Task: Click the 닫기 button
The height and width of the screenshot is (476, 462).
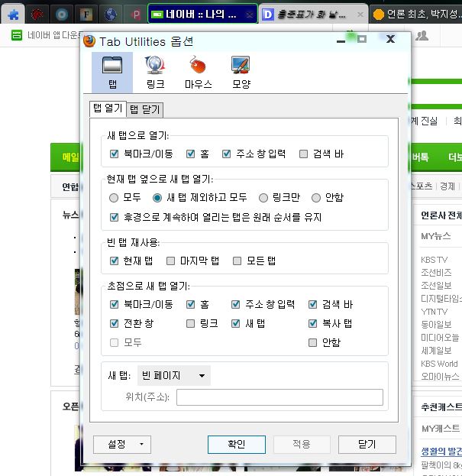Action: 367,445
